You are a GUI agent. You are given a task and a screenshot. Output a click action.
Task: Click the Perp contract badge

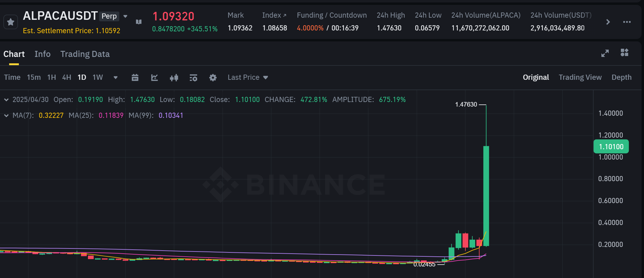click(x=109, y=16)
